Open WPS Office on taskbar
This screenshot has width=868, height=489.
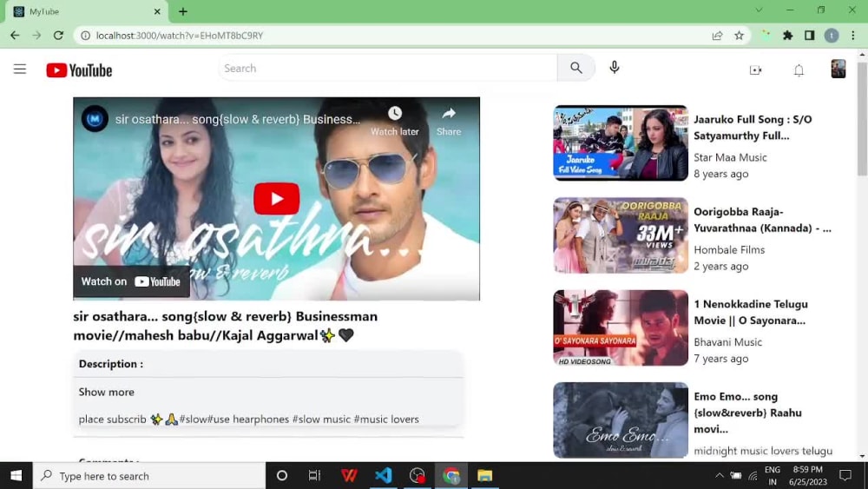tap(349, 476)
